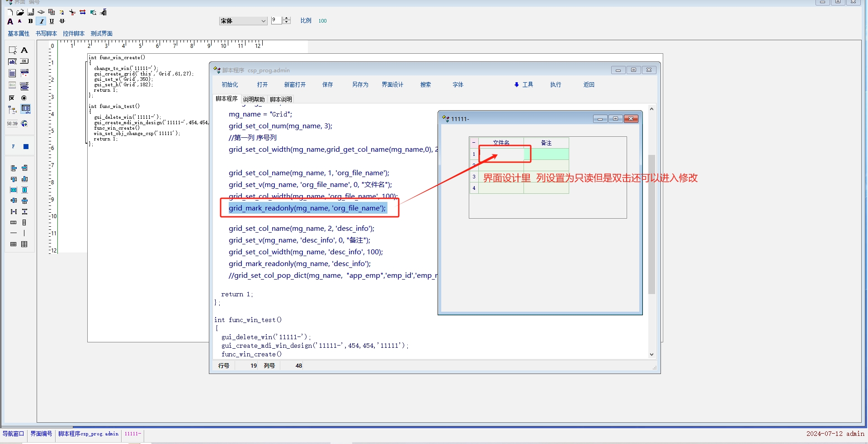Click the 保存 button in script window

coord(327,85)
